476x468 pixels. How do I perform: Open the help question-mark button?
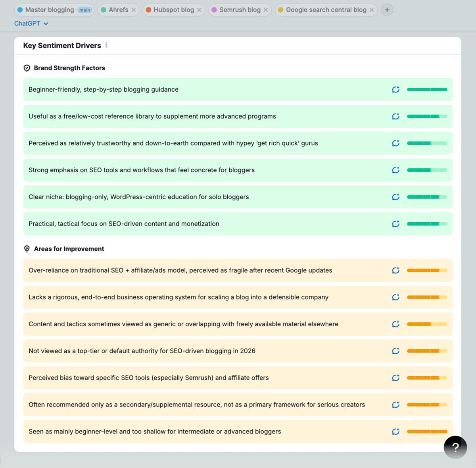455,447
